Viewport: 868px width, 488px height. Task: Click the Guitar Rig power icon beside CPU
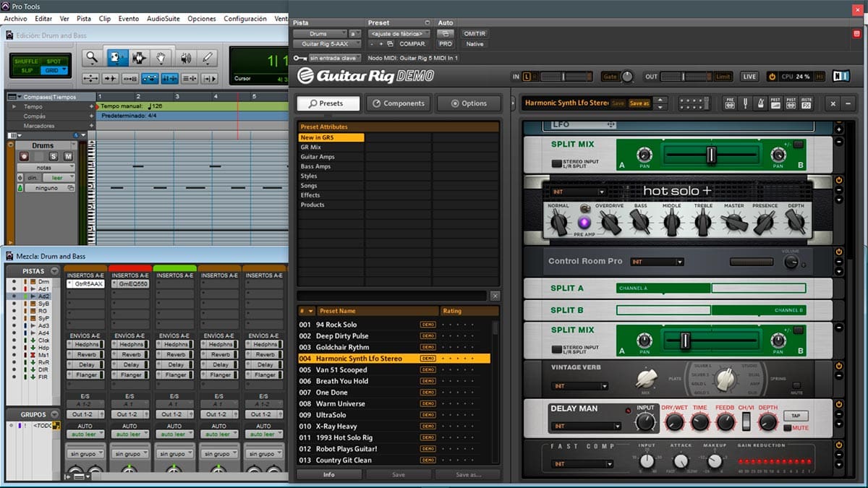tap(772, 76)
